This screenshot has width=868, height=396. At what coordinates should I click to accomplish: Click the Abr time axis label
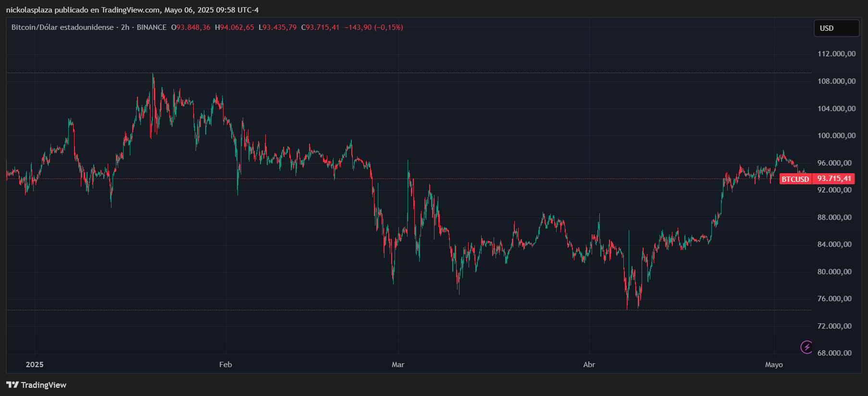[x=589, y=365]
